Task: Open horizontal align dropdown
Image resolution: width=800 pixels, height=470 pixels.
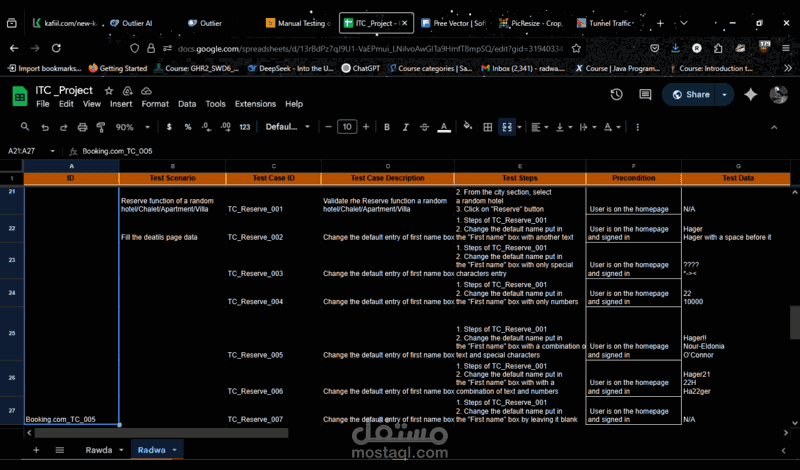Action: pyautogui.click(x=538, y=127)
